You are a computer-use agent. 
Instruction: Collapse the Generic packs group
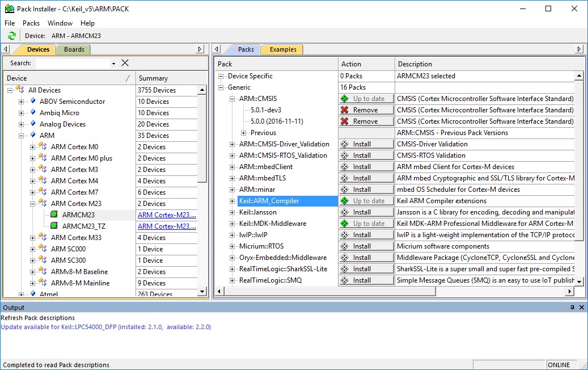point(221,87)
